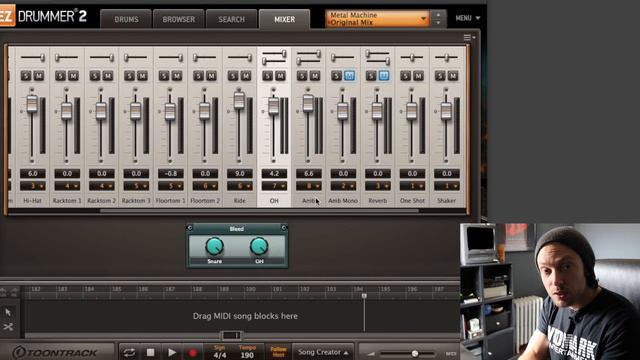Open OH output channel dropdown
The width and height of the screenshot is (640, 360).
(x=274, y=186)
